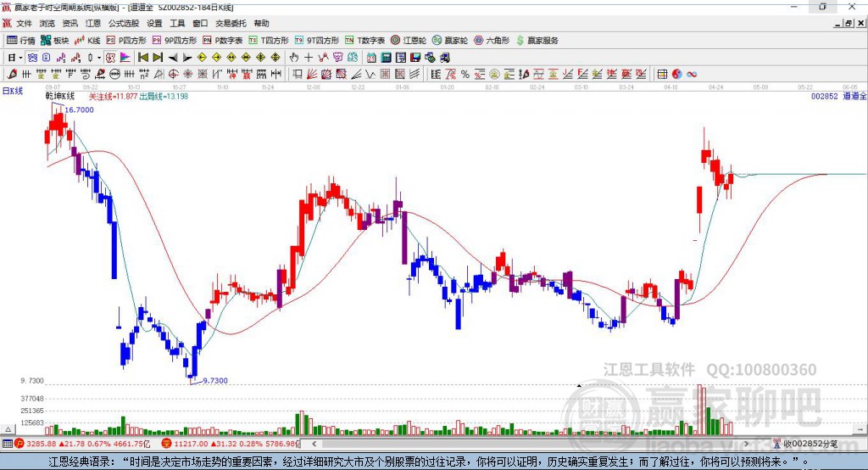Click the 002852 stock code label

tap(824, 96)
